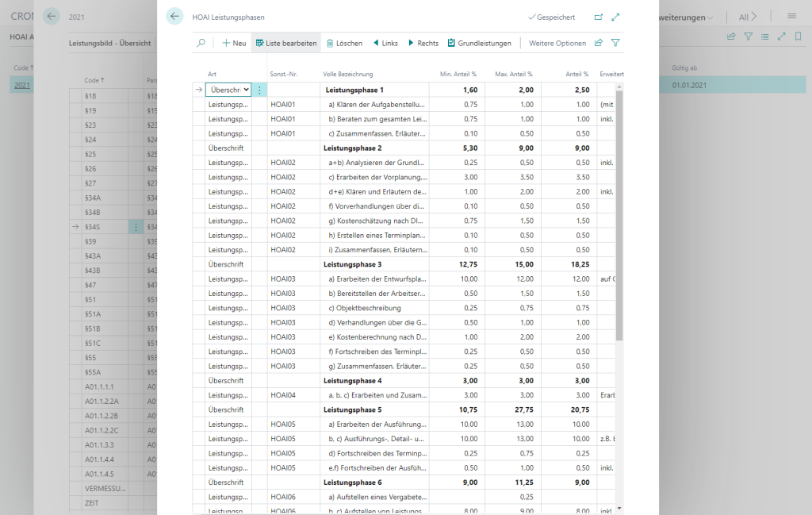The image size is (812, 515).
Task: Select 'c) Objektbeschreibung' cell
Action: (x=374, y=308)
